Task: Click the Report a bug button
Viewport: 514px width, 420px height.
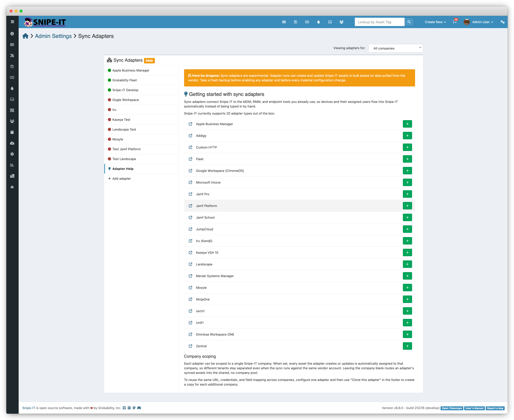Action: [495, 408]
